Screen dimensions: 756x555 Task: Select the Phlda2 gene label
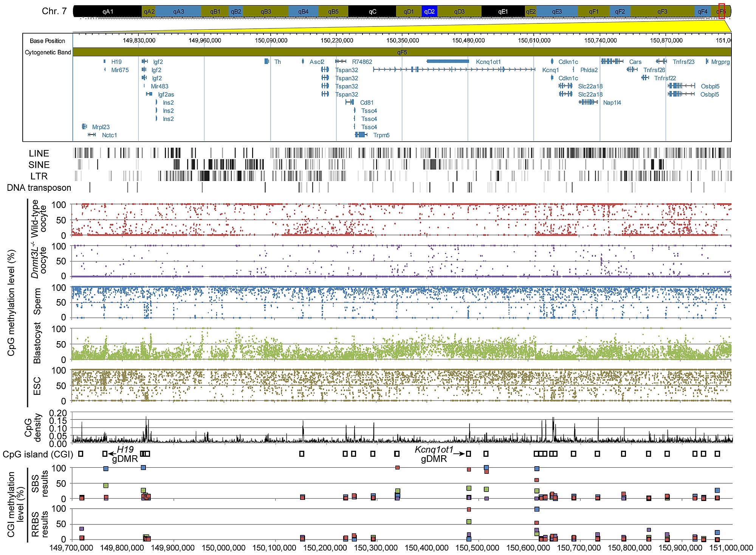coord(589,70)
